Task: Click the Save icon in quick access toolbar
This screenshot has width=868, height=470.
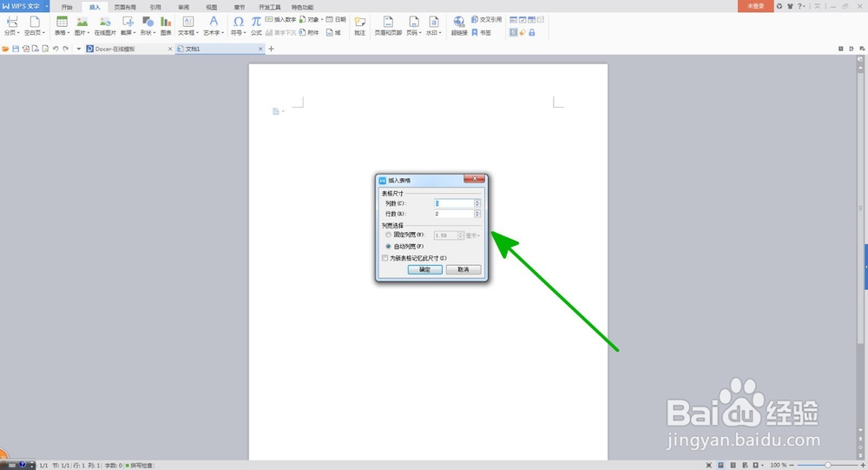Action: tap(16, 49)
